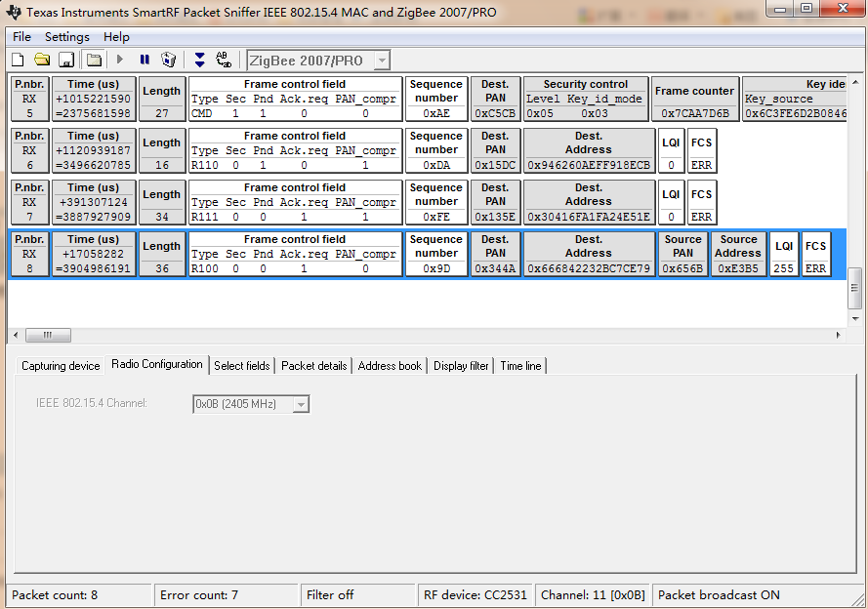Image resolution: width=868 pixels, height=609 pixels.
Task: Click Packet count: 8 in status bar
Action: tap(55, 595)
